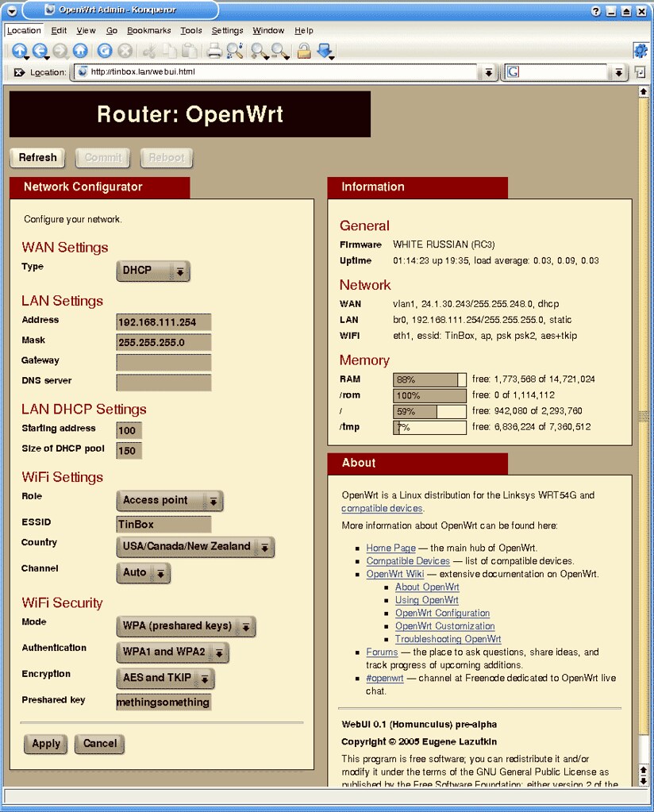
Task: Click the clear location bar icon
Action: [x=18, y=72]
